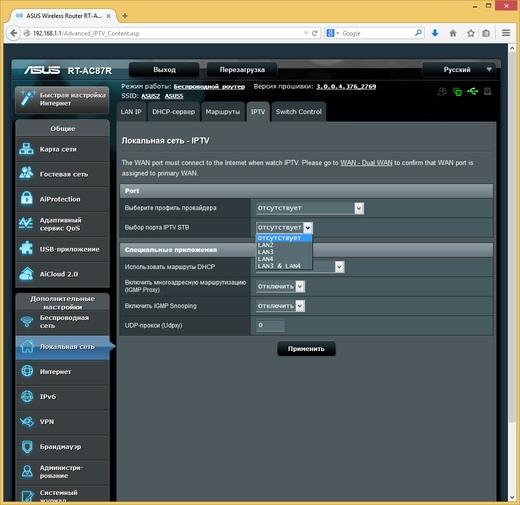The width and height of the screenshot is (520, 505).
Task: Reload page with refresh icon
Action: 314,33
